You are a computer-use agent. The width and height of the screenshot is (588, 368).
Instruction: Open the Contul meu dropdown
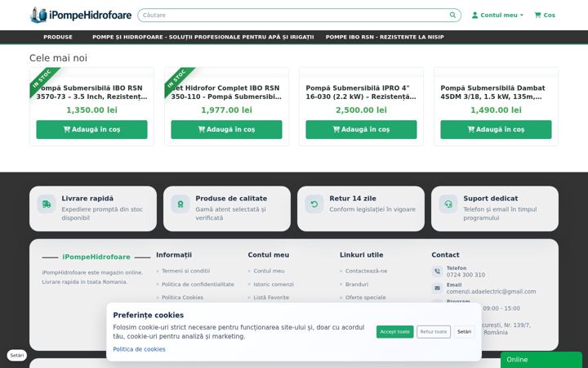[x=497, y=15]
